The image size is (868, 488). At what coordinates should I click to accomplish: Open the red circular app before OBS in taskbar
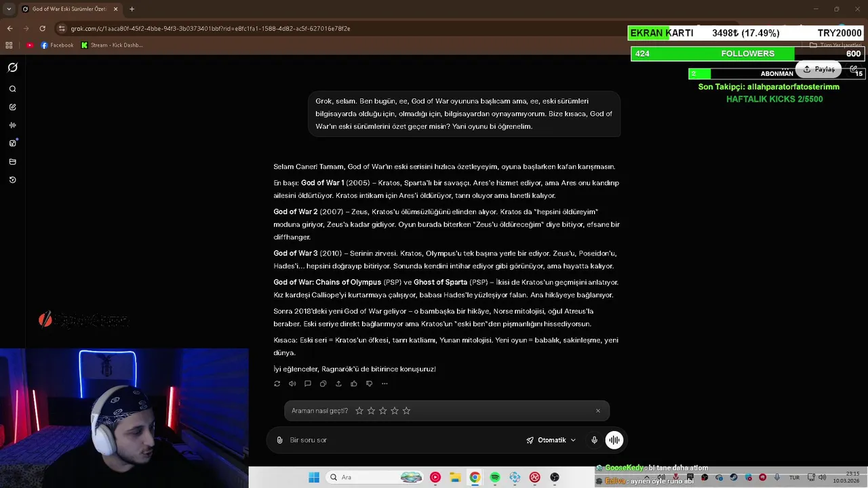[x=535, y=477]
